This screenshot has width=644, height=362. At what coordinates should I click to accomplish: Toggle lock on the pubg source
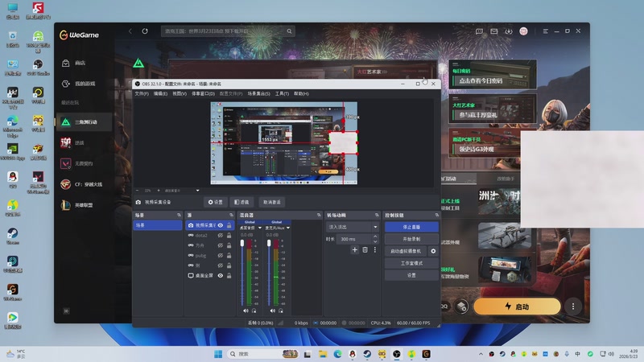[229, 256]
